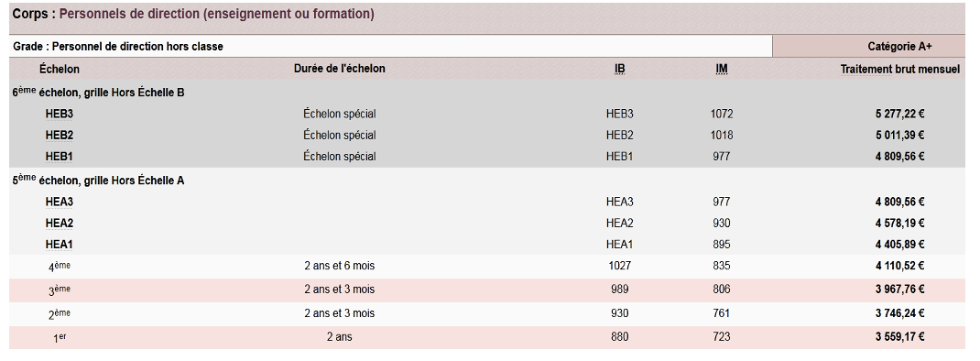Select the HEA1 échelon label

60,244
